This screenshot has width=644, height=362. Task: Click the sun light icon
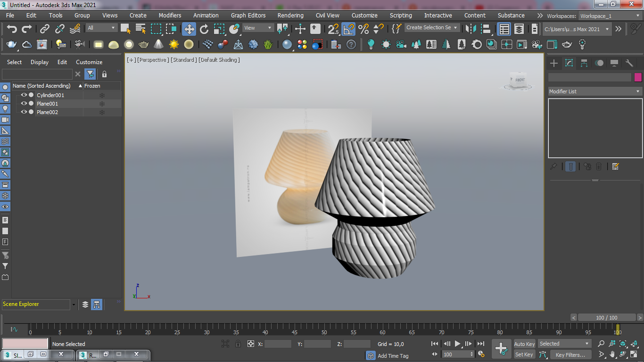click(174, 45)
